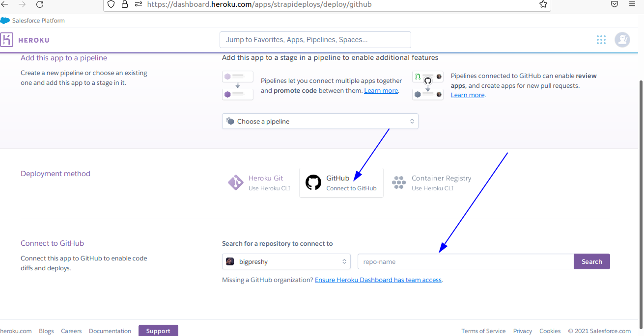Open the Choose a pipeline dropdown
Viewport: 644px width, 336px height.
(320, 121)
